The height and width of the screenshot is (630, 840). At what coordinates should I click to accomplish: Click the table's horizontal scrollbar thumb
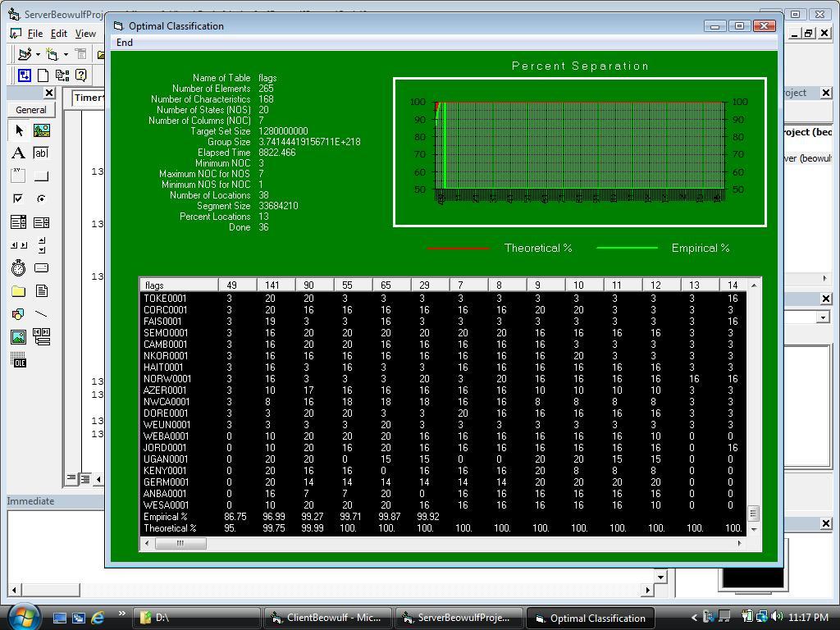(x=180, y=543)
